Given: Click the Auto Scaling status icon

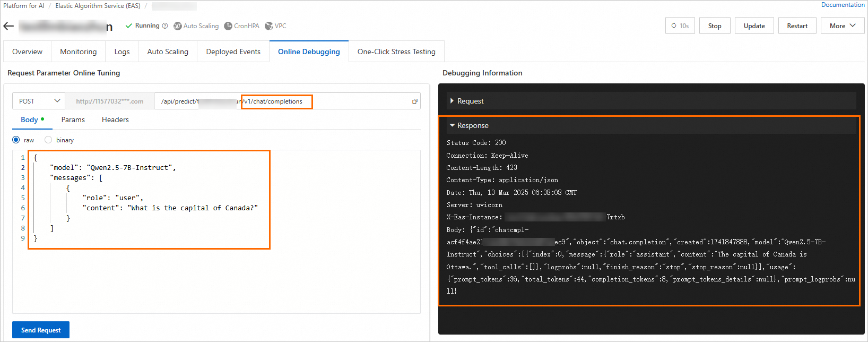Looking at the screenshot, I should pyautogui.click(x=178, y=26).
